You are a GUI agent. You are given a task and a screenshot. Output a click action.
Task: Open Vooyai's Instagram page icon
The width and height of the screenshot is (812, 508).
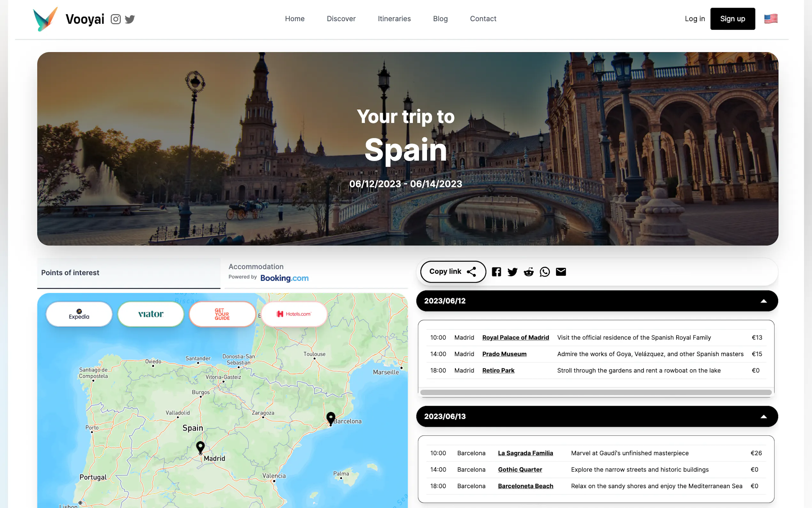115,19
